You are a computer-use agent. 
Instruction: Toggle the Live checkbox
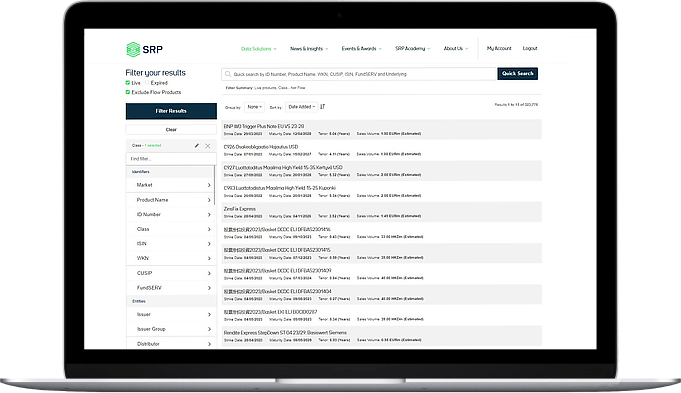tap(128, 83)
